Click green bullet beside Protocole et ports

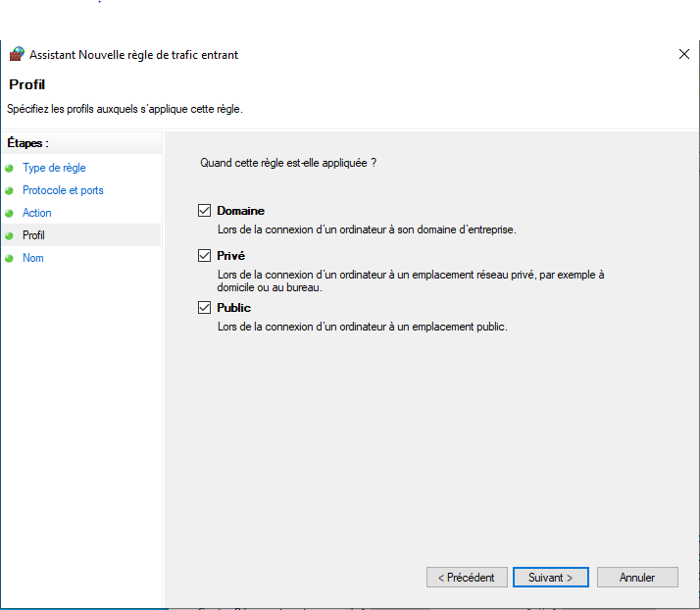point(9,190)
